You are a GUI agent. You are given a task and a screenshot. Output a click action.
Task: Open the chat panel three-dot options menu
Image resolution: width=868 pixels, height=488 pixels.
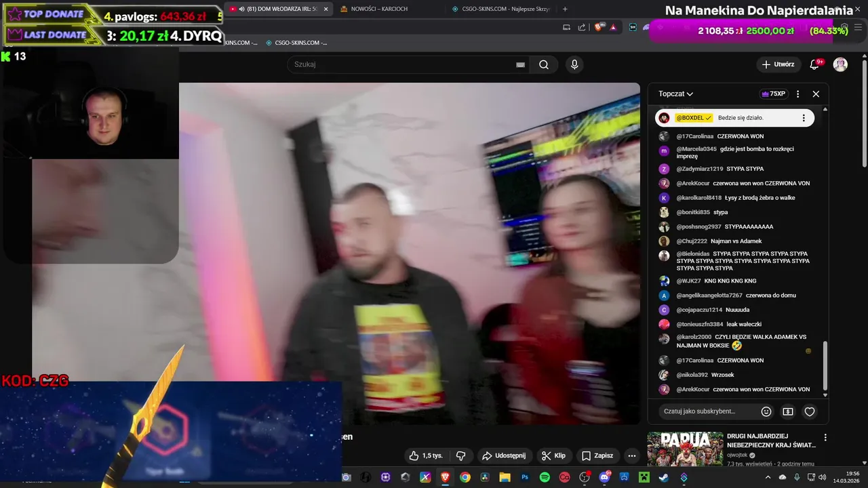[x=797, y=94]
